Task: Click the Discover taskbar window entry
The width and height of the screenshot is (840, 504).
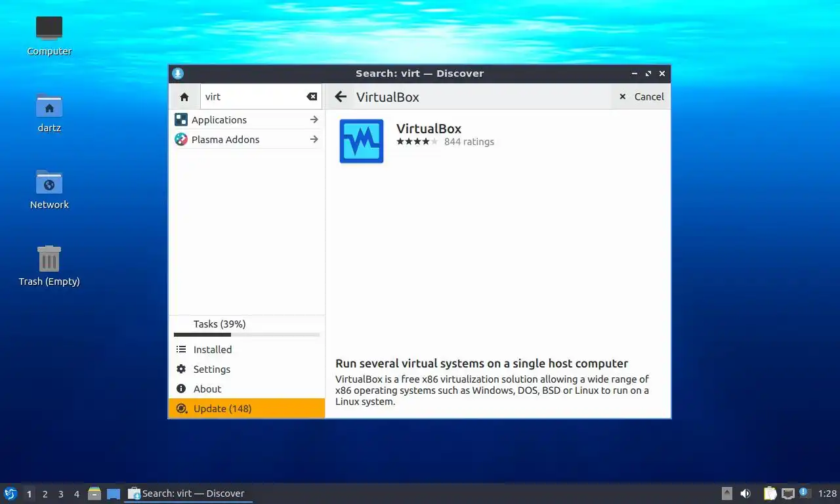Action: click(x=188, y=493)
